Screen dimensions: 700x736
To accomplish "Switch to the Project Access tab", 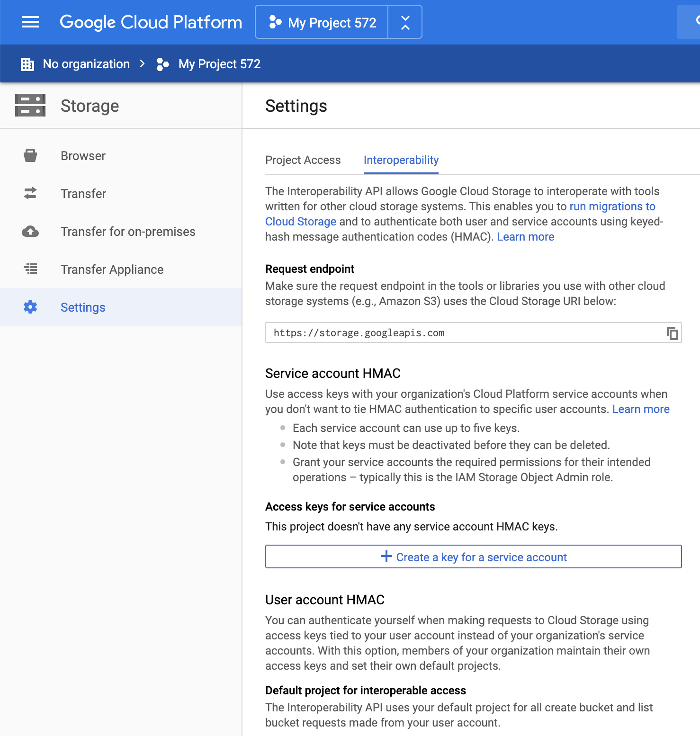I will click(303, 160).
